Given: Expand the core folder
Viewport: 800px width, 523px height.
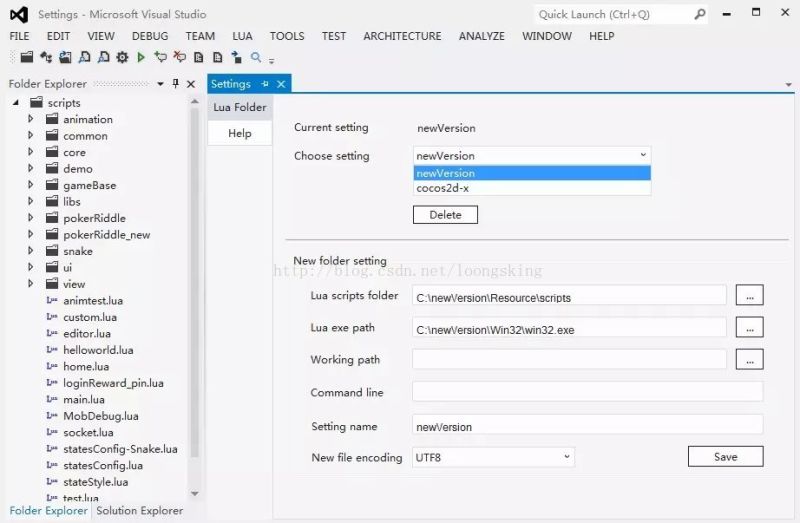Looking at the screenshot, I should point(31,152).
